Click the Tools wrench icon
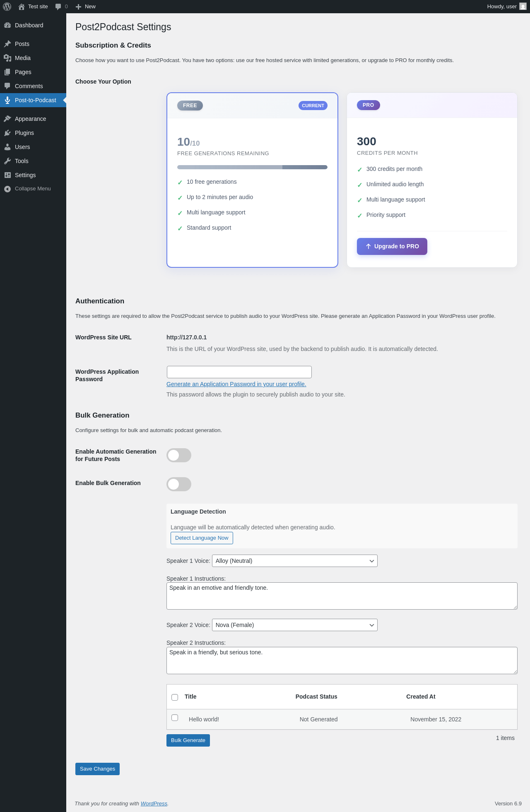Image resolution: width=530 pixels, height=812 pixels. pos(7,161)
